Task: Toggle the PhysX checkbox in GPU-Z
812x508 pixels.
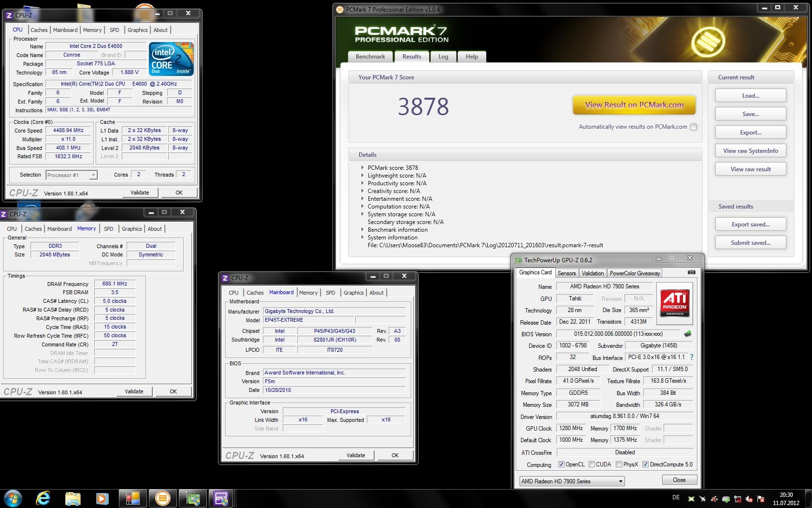Action: [619, 464]
